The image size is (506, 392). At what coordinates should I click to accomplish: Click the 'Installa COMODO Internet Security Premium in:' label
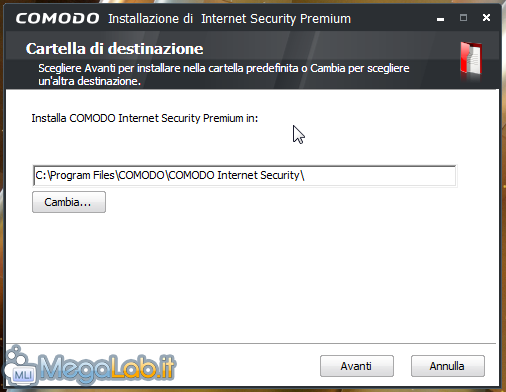point(145,118)
